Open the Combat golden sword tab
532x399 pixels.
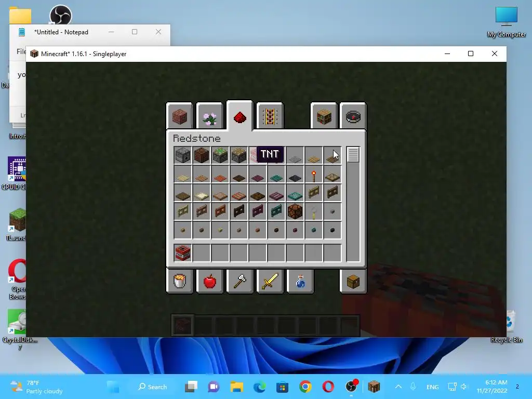coord(270,281)
